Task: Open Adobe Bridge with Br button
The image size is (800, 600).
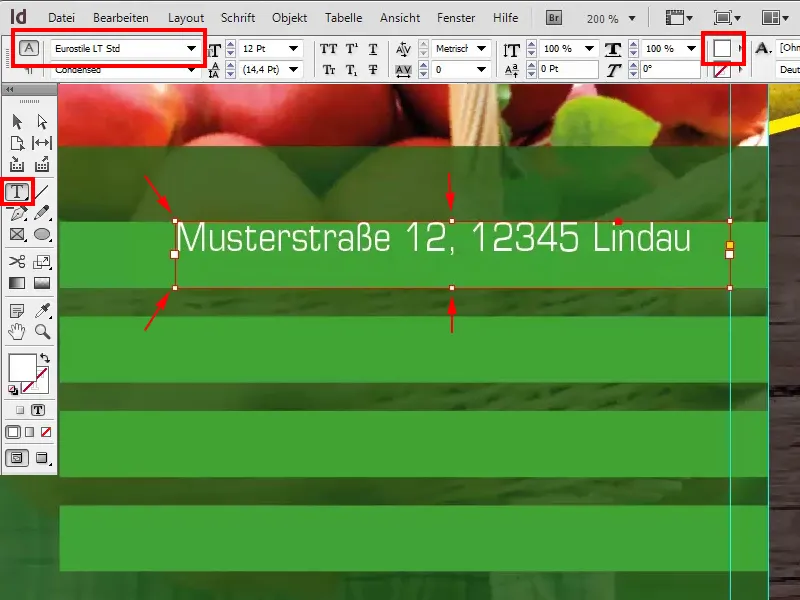Action: pyautogui.click(x=554, y=18)
